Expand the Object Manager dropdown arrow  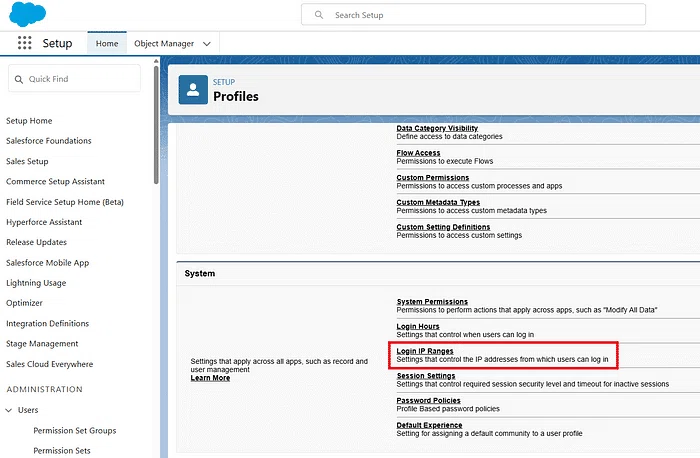[x=207, y=44]
